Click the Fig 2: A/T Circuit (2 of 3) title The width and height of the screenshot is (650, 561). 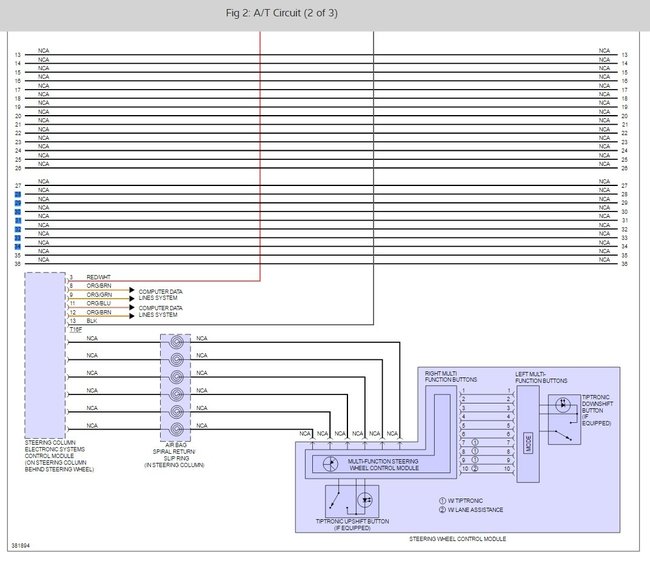281,13
